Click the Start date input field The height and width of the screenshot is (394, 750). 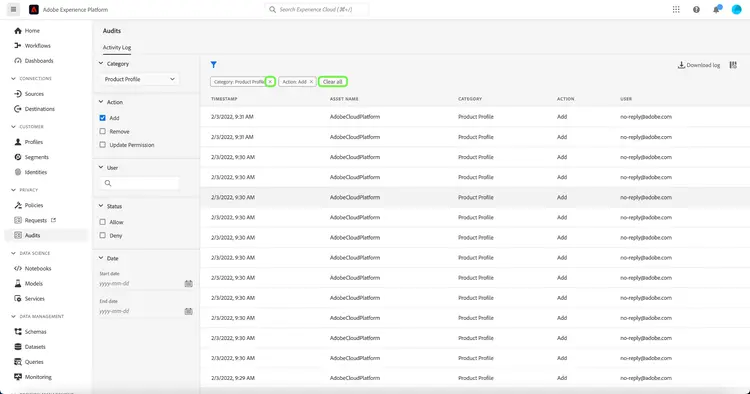pyautogui.click(x=141, y=284)
